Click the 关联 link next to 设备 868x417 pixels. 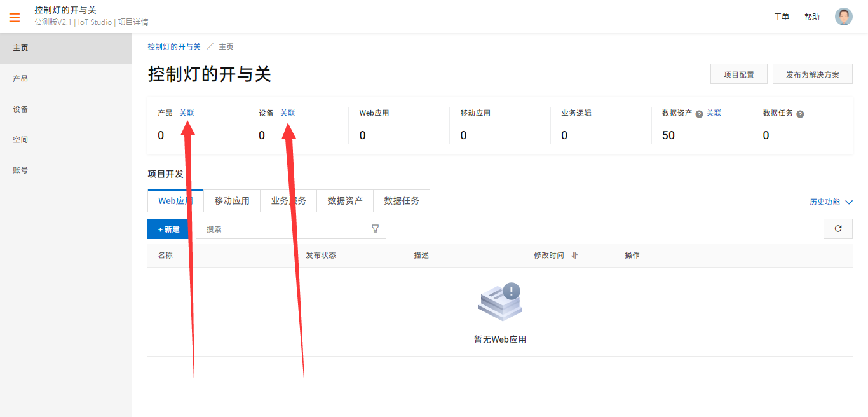coord(288,113)
